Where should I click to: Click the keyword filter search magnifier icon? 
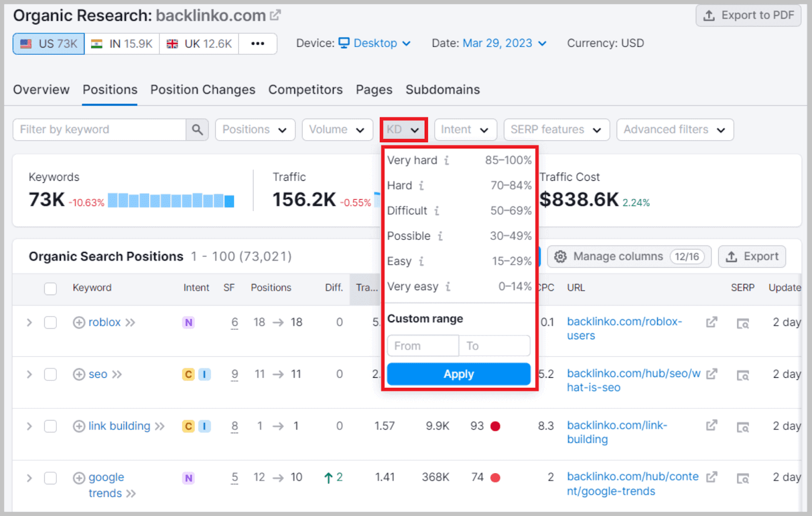point(197,130)
